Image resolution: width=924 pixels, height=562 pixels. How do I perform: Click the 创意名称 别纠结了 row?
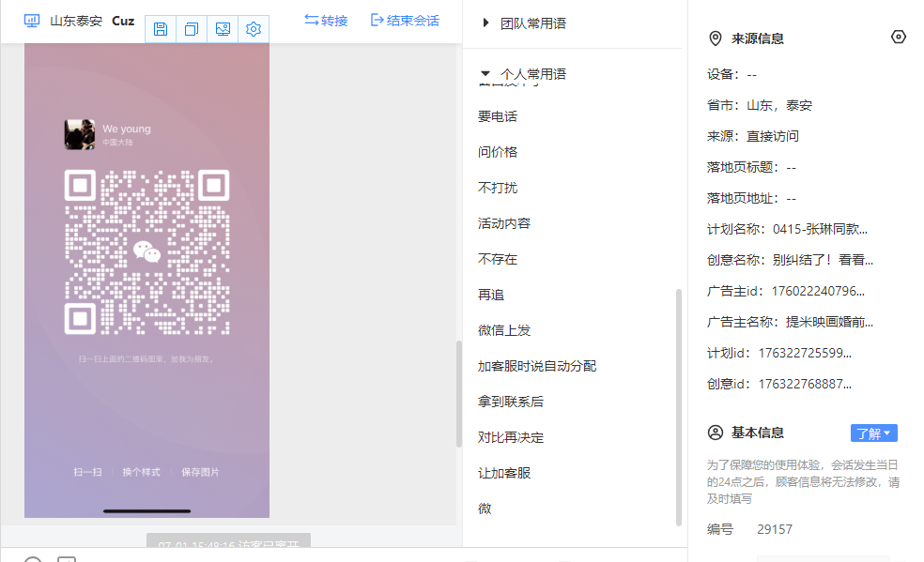click(x=791, y=260)
